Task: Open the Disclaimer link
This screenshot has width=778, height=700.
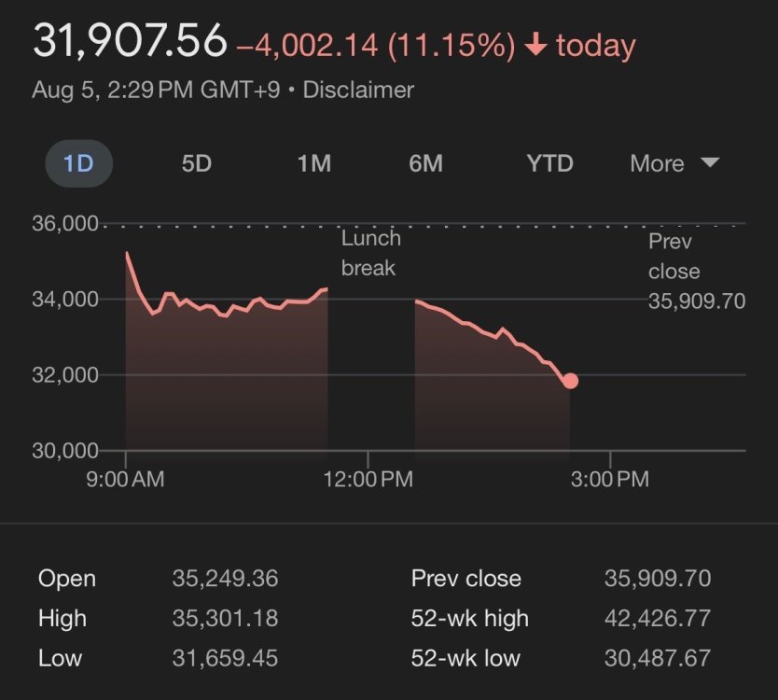Action: (x=358, y=91)
